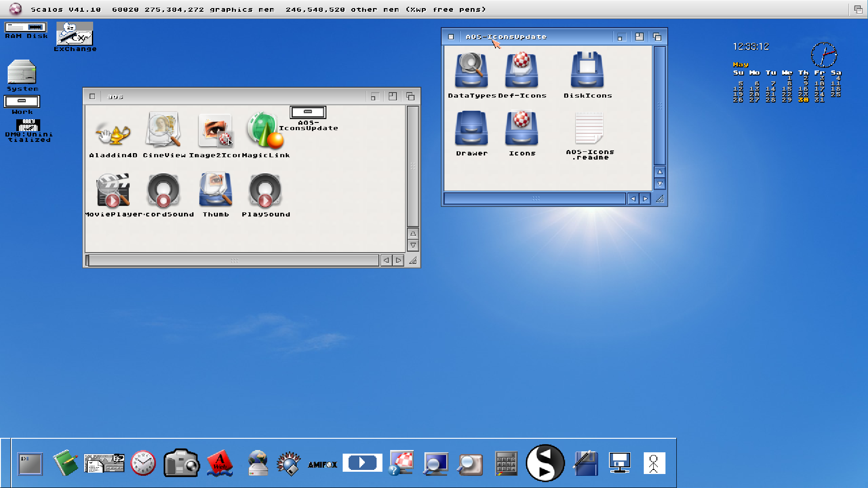Open the DataTypes drawer icon
868x488 pixels.
[x=471, y=71]
